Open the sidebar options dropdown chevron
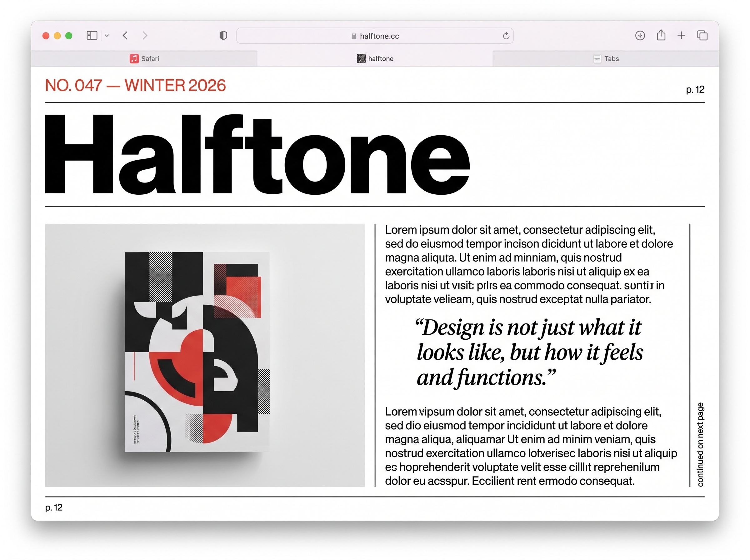Screen dimensions: 750x560 click(107, 36)
